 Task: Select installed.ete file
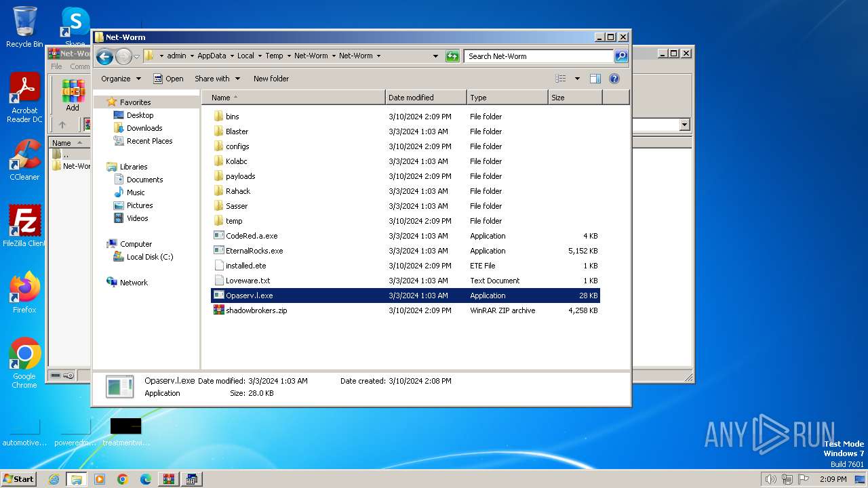pos(245,266)
